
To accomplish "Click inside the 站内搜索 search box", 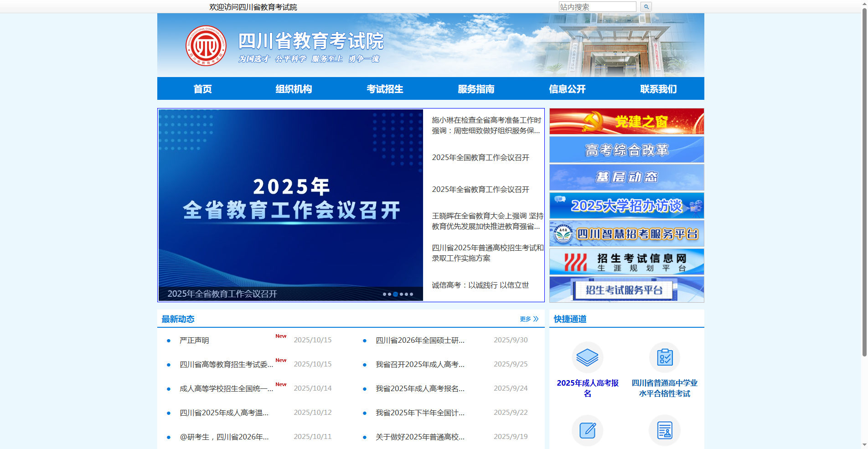I will pyautogui.click(x=596, y=6).
